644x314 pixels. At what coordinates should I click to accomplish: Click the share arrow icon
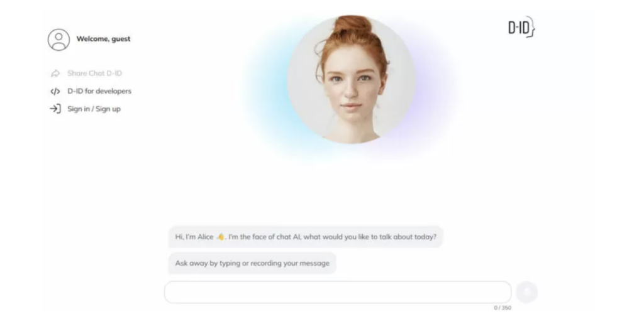[x=55, y=73]
